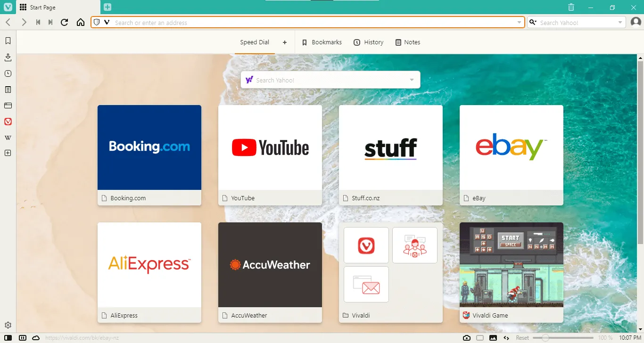Screen dimensions: 644x343
Task: Reset the page zoom level
Action: (x=522, y=338)
